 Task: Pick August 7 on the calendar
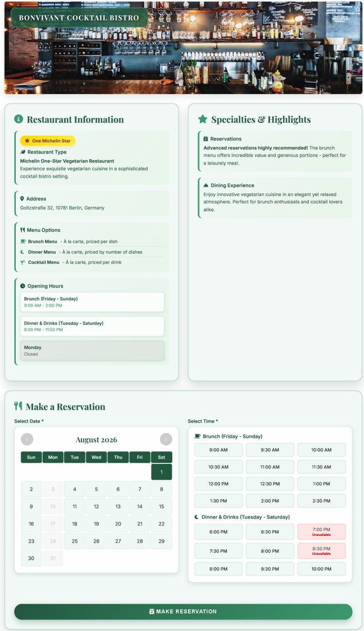click(x=140, y=489)
